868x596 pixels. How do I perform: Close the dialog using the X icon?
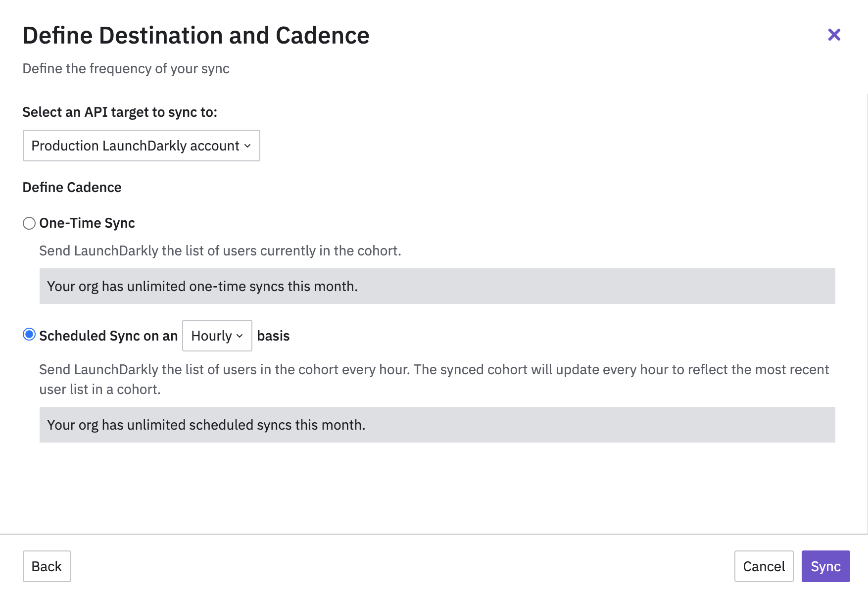pos(834,35)
